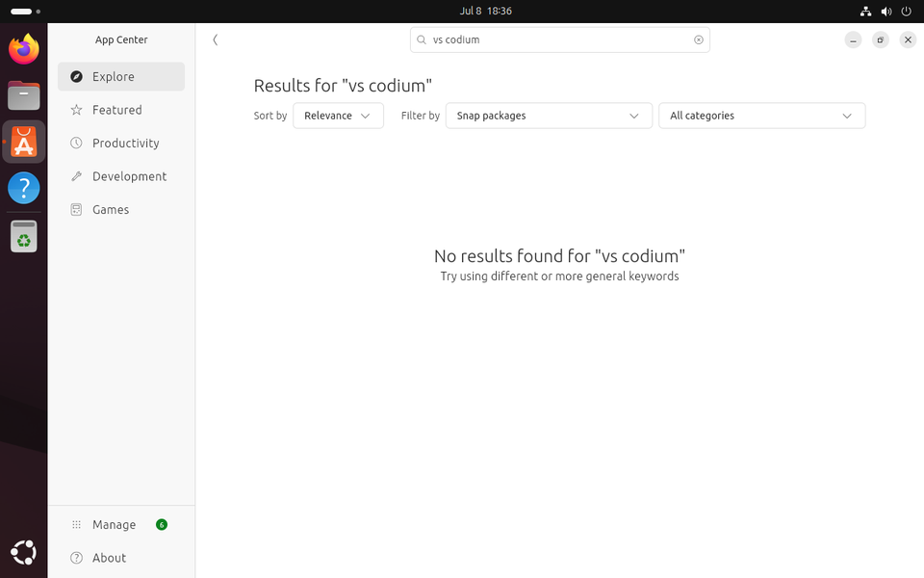The width and height of the screenshot is (924, 578).
Task: Click the Productivity clock icon
Action: point(76,143)
